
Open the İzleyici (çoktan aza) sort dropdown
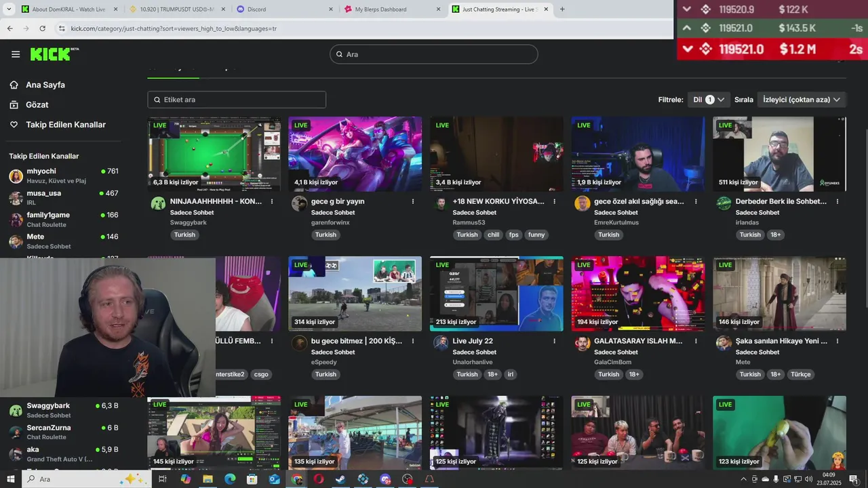802,100
